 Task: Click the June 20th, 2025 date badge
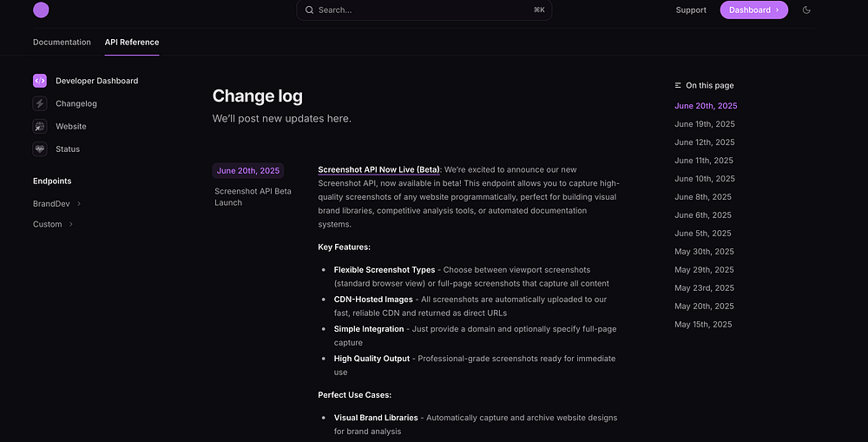248,171
